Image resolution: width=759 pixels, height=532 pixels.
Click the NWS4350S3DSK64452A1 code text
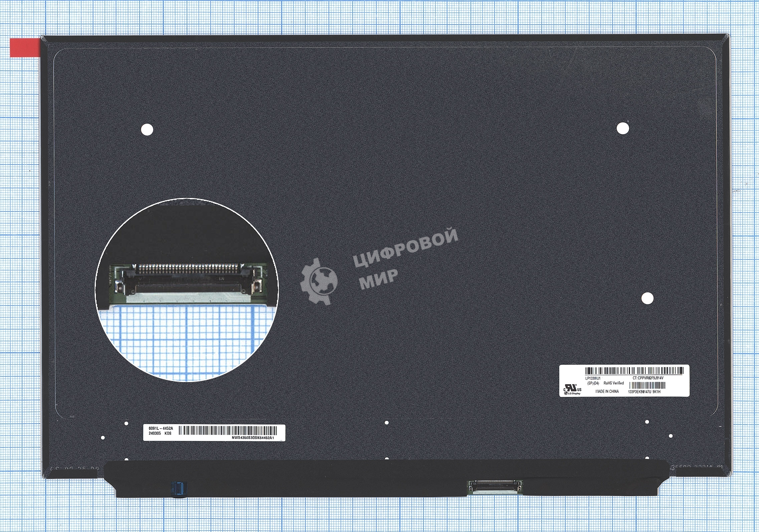pyautogui.click(x=253, y=438)
